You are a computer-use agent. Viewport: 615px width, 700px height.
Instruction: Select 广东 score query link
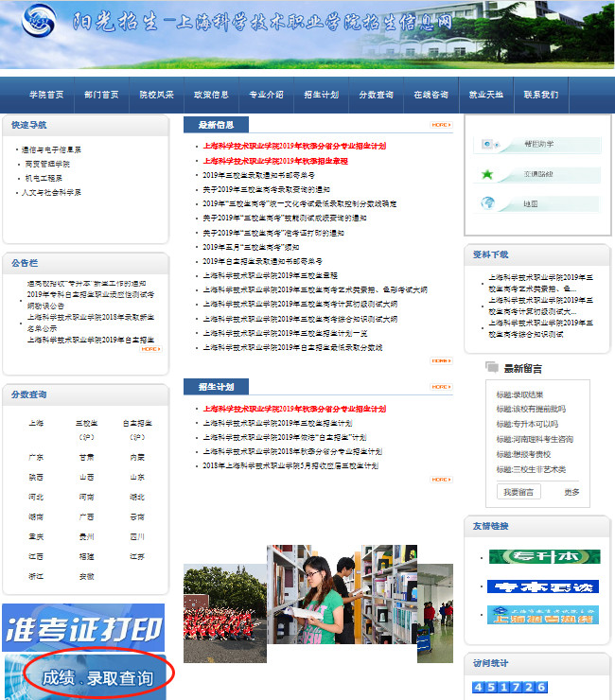coord(36,457)
